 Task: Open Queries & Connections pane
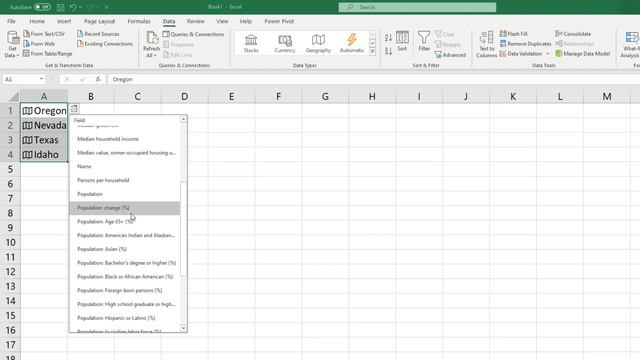(x=193, y=34)
